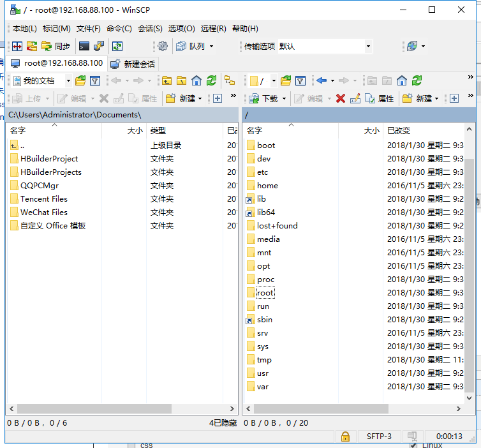The width and height of the screenshot is (481, 448).
Task: Click local Open Directory folder icon
Action: [x=80, y=80]
